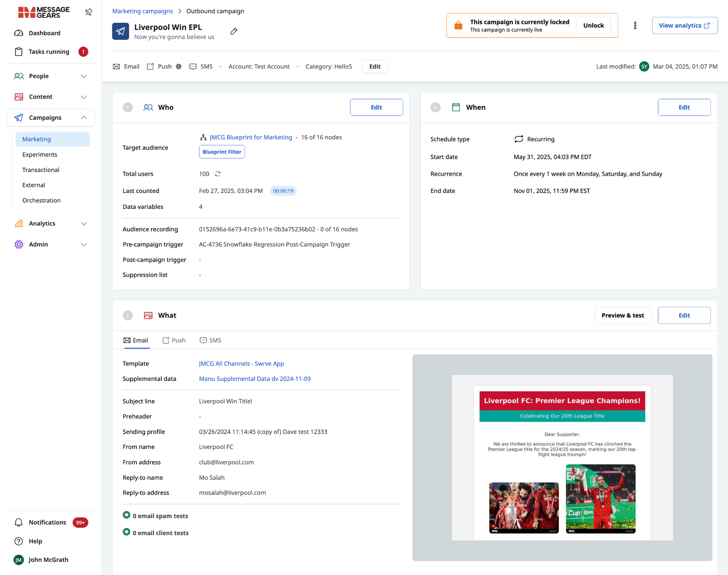Click the Notifications bell icon

(x=19, y=522)
